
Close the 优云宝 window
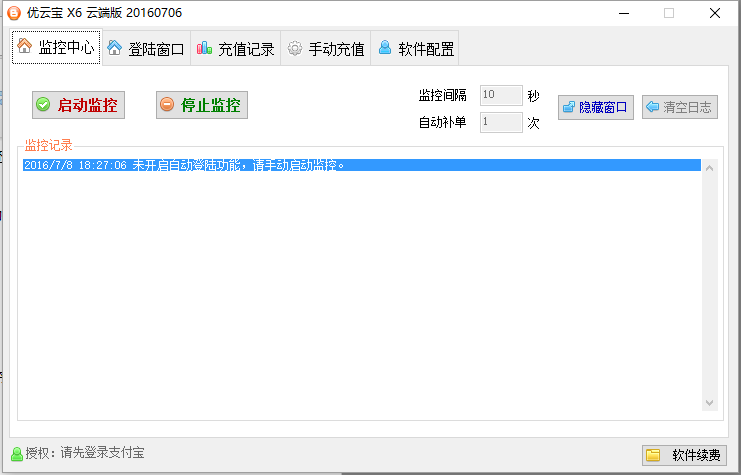pyautogui.click(x=714, y=13)
